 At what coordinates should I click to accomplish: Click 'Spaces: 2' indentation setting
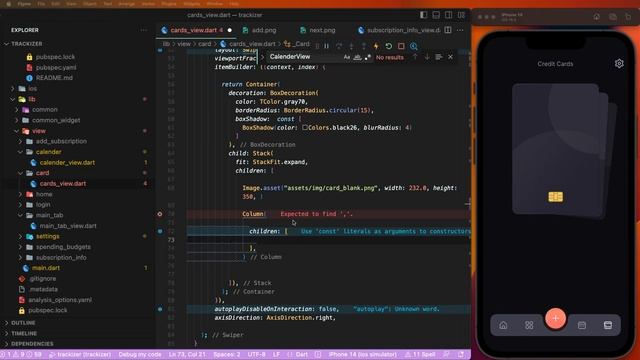(x=227, y=354)
